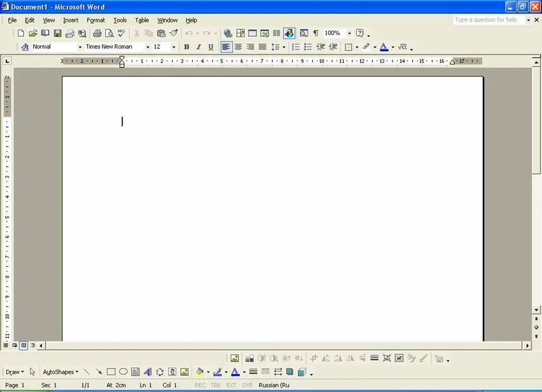
Task: Print the document using printer icon
Action: (x=97, y=33)
